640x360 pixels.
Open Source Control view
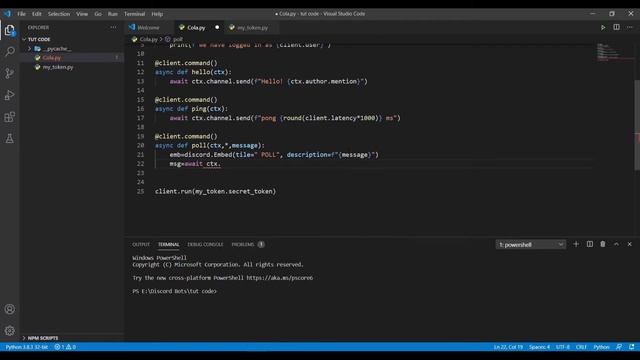click(9, 73)
